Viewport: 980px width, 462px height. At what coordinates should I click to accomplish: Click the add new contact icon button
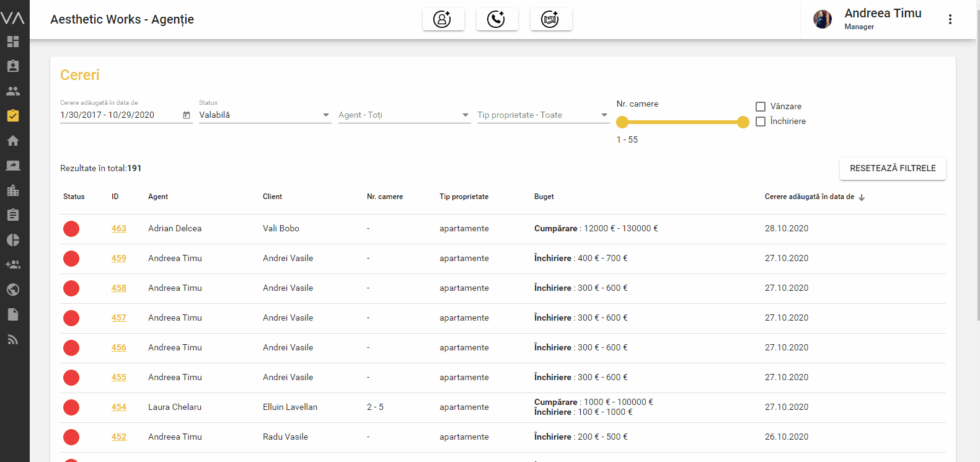443,19
